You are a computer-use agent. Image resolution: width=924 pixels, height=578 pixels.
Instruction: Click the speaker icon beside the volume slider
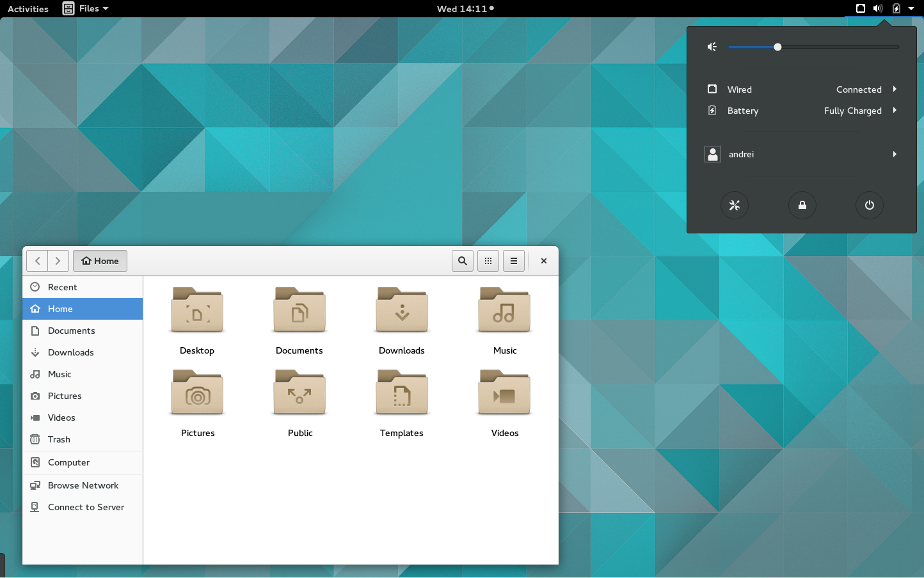pyautogui.click(x=712, y=47)
